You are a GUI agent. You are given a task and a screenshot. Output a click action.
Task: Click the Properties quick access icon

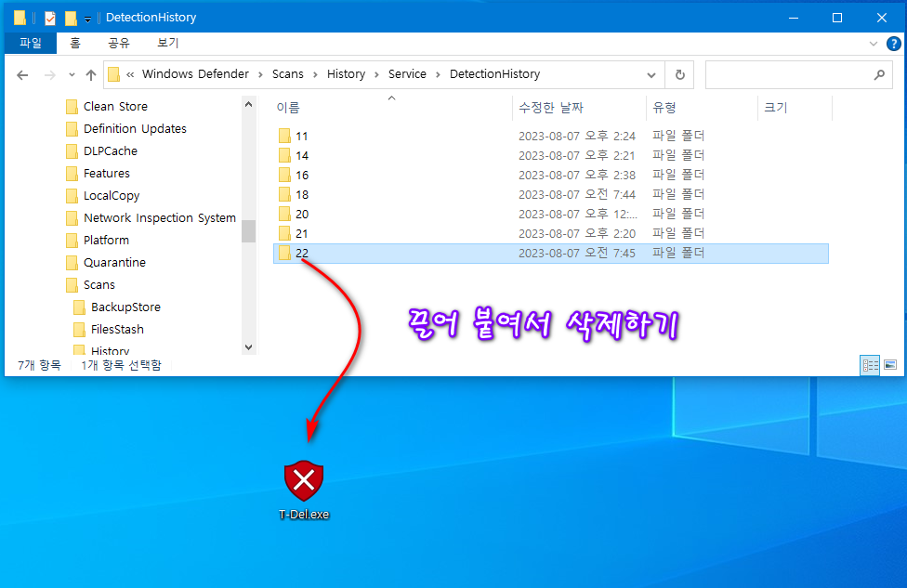click(x=50, y=19)
